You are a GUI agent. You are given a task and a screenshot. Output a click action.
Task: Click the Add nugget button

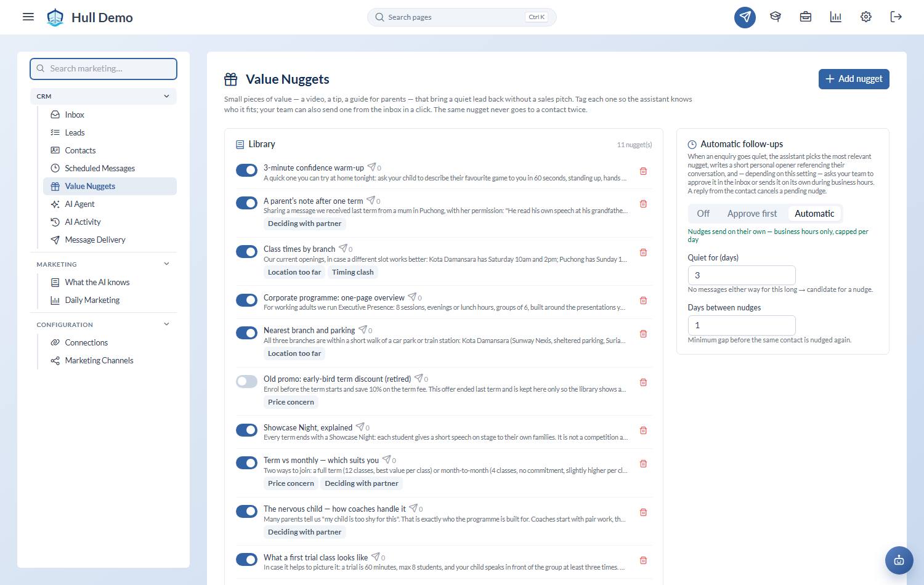(854, 79)
